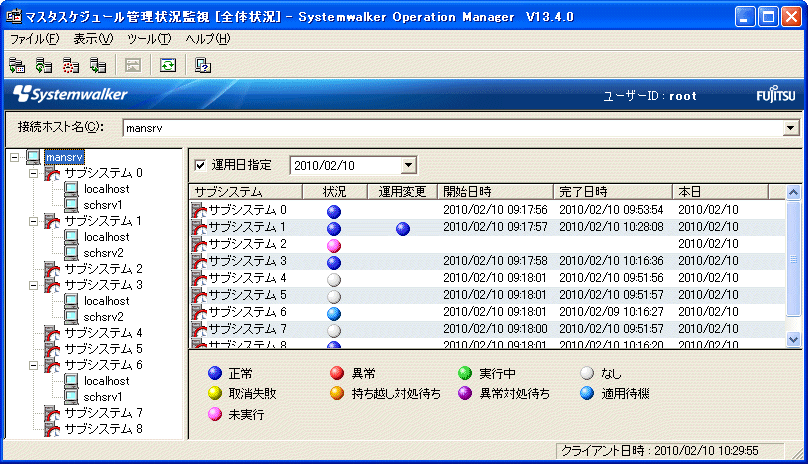The height and width of the screenshot is (464, 808).
Task: Open the ツール(T) menu
Action: (149, 39)
